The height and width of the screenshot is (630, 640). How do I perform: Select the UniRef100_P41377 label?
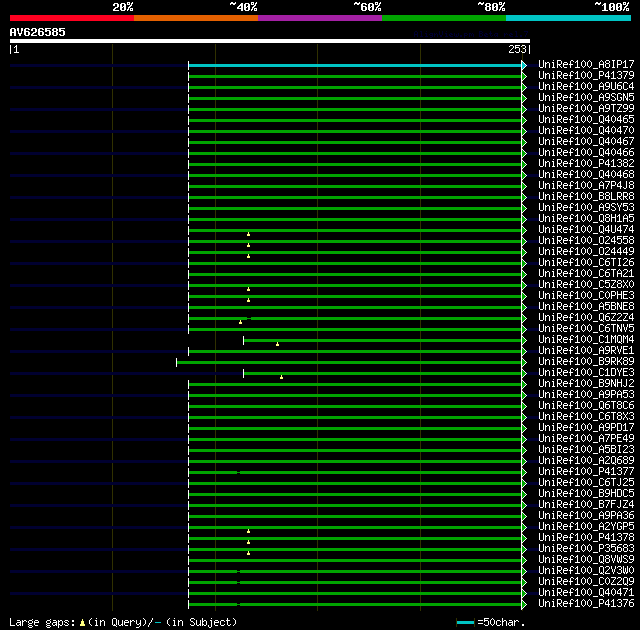click(x=586, y=472)
